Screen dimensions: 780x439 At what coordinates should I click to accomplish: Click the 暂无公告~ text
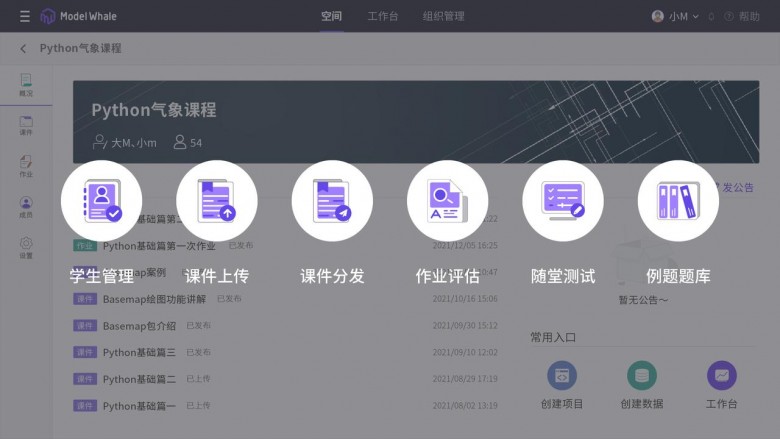(x=643, y=300)
